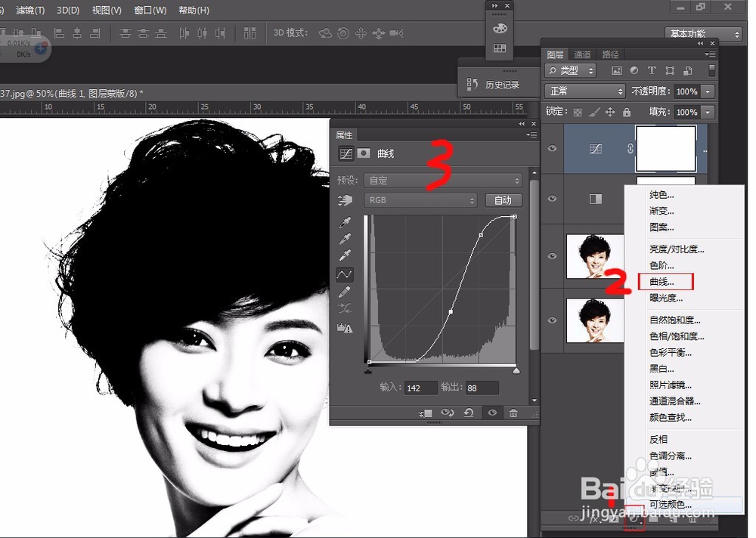756x538 pixels.
Task: Click the 自动 auto button
Action: (503, 200)
